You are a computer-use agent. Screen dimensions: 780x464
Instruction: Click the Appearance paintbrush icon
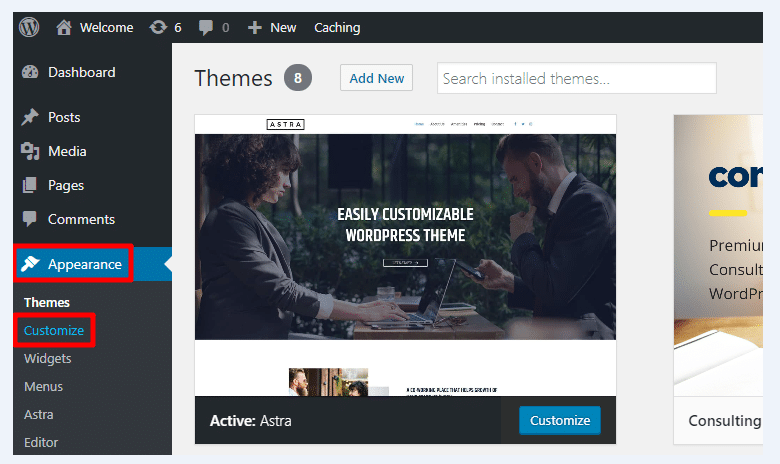30,264
